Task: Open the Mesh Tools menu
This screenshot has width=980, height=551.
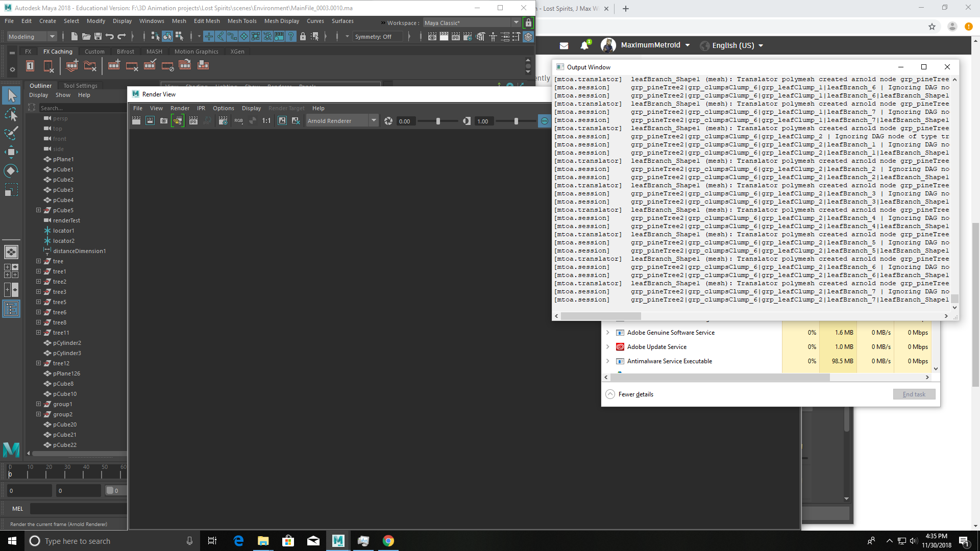Action: click(241, 21)
